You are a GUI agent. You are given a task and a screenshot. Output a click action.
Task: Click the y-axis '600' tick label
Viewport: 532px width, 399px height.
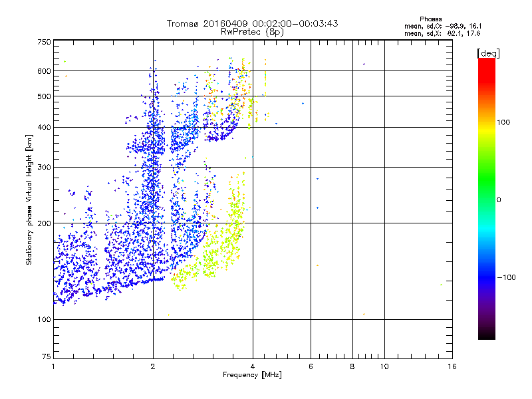point(44,71)
